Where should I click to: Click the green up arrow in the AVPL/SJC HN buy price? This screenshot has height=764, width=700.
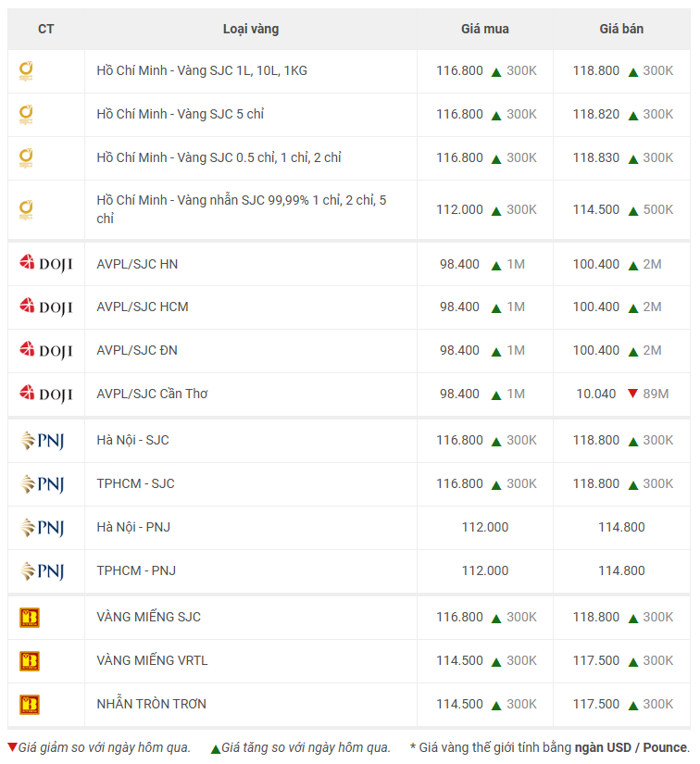pos(496,266)
